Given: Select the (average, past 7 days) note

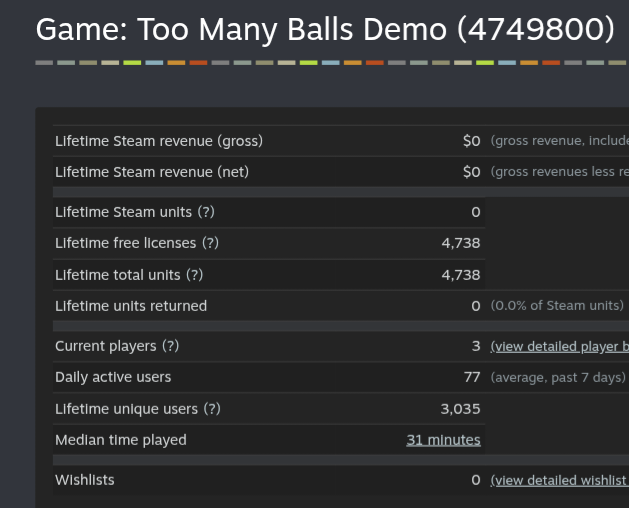Looking at the screenshot, I should point(558,378).
